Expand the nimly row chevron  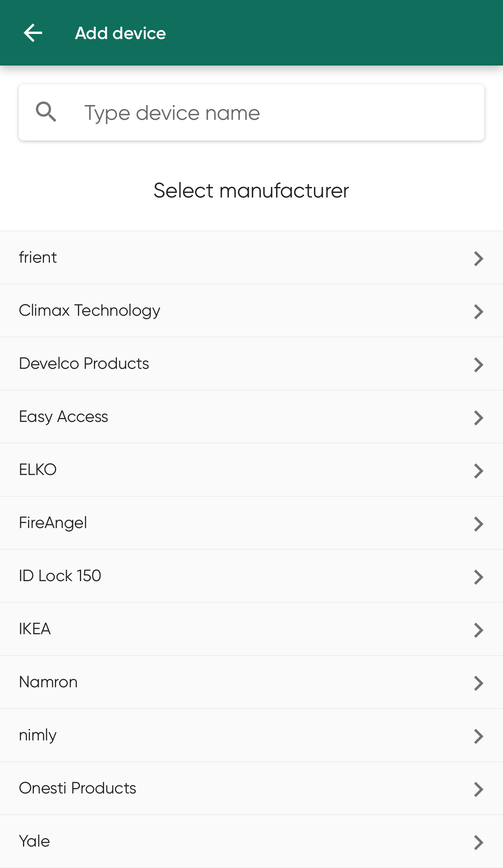click(x=478, y=736)
